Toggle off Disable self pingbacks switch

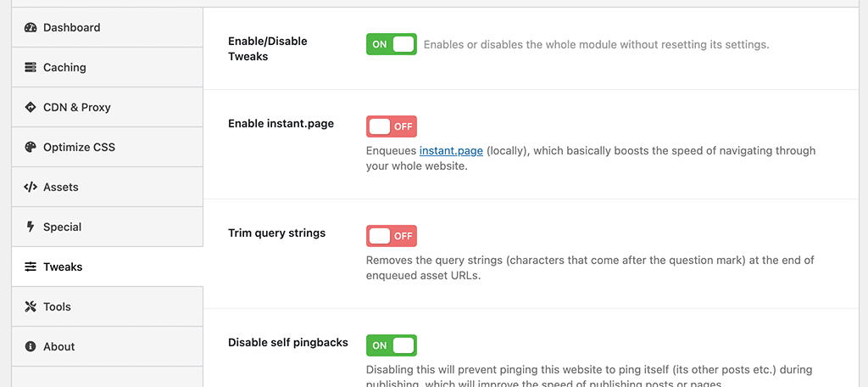(392, 345)
